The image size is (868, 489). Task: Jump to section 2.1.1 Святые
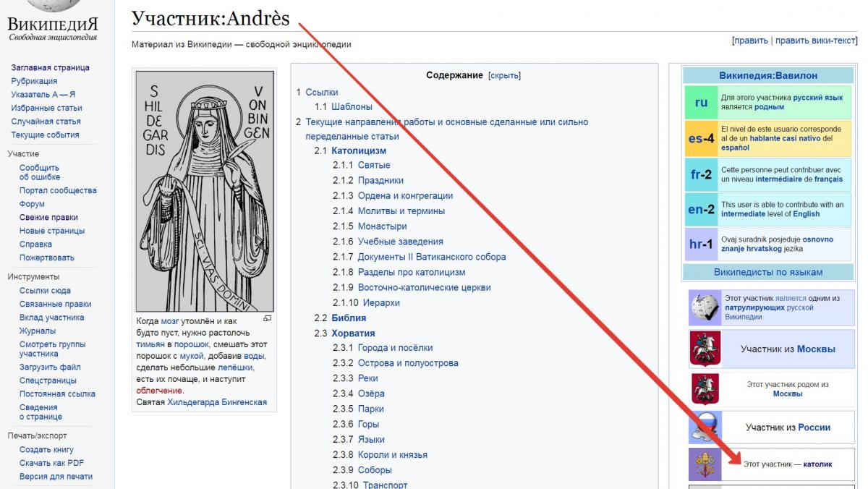374,166
